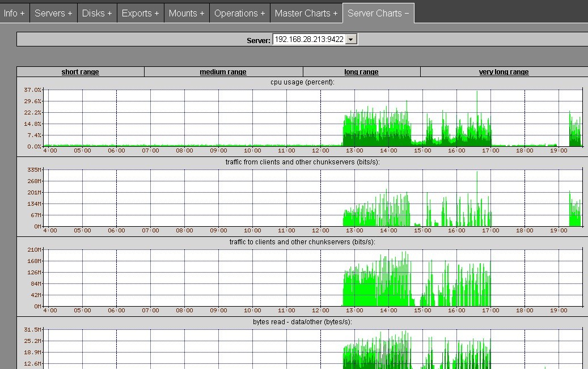Click the 'cpu usage (percent):' title

[302, 82]
